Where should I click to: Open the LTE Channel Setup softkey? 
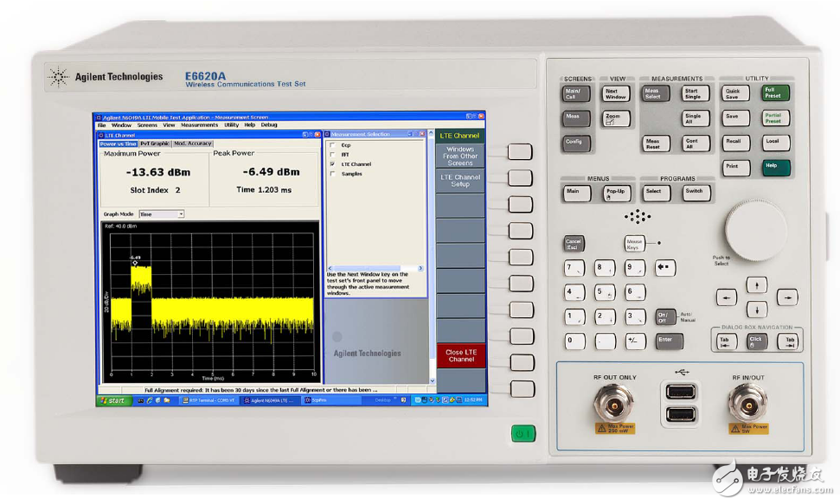(x=460, y=181)
